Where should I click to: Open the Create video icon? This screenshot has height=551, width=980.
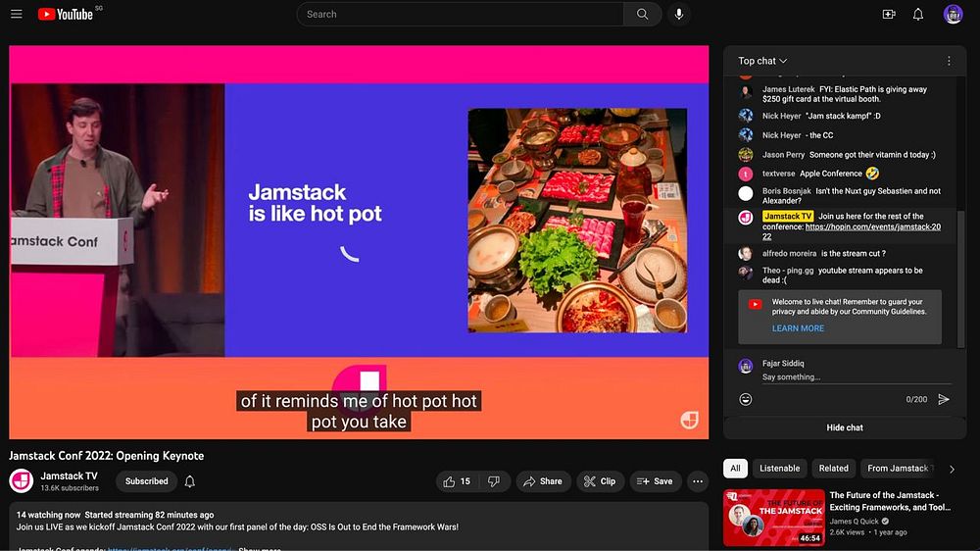[889, 14]
